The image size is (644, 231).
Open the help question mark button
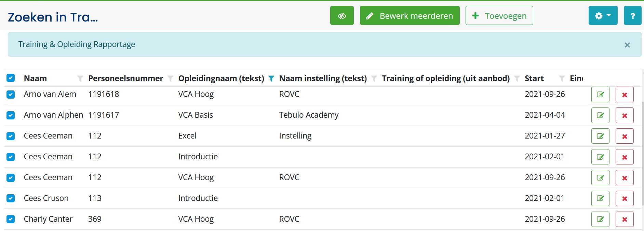click(632, 15)
